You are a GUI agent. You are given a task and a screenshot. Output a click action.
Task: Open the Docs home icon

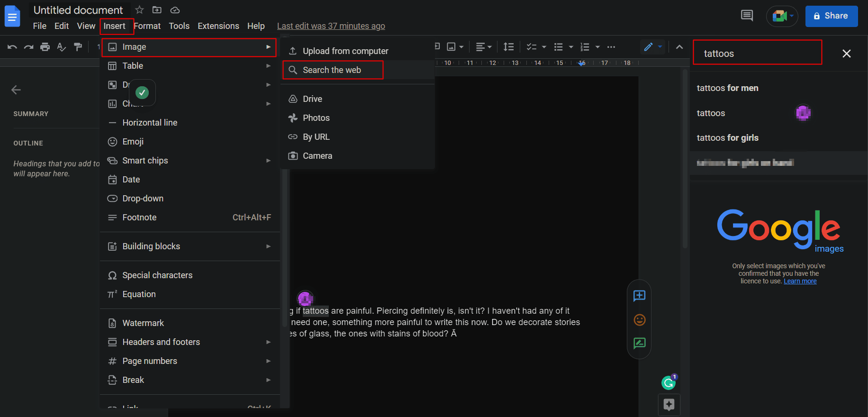(12, 17)
